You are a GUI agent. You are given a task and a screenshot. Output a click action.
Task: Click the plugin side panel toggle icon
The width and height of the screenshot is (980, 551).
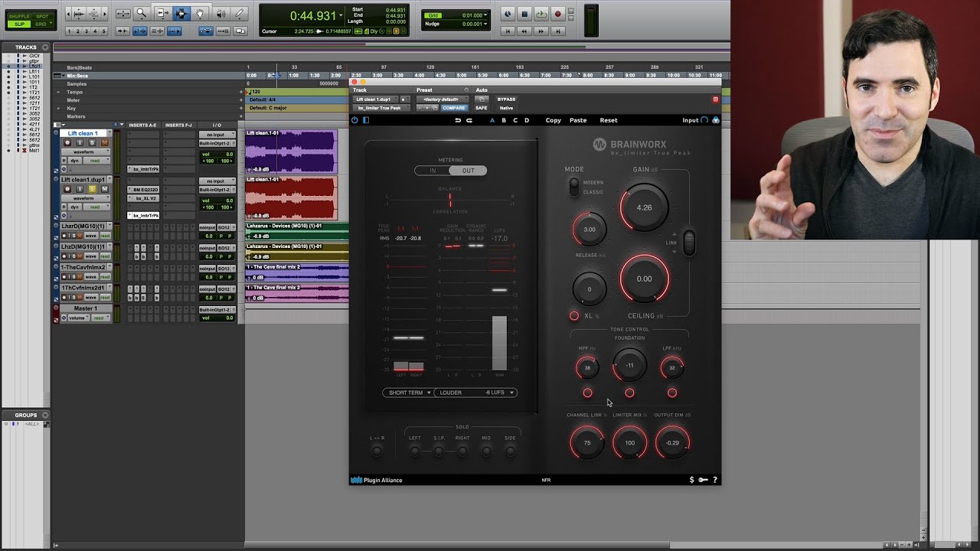pos(366,120)
